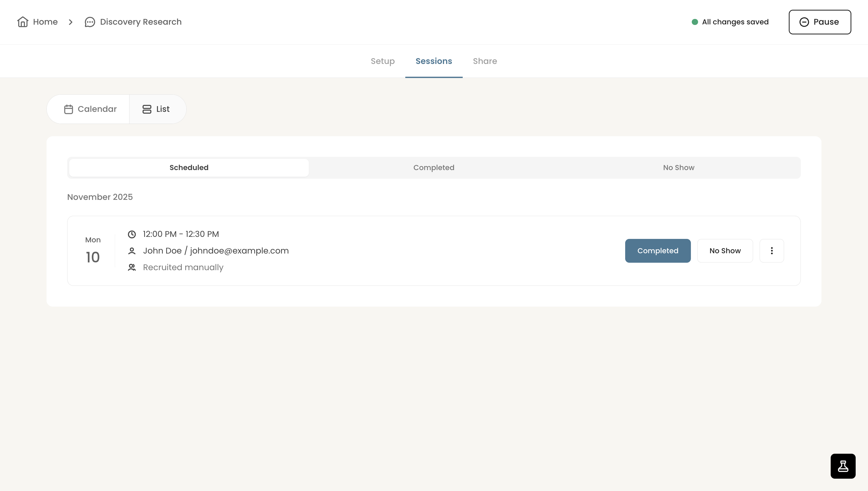Click the green saved status dot
Image resolution: width=868 pixels, height=491 pixels.
695,22
